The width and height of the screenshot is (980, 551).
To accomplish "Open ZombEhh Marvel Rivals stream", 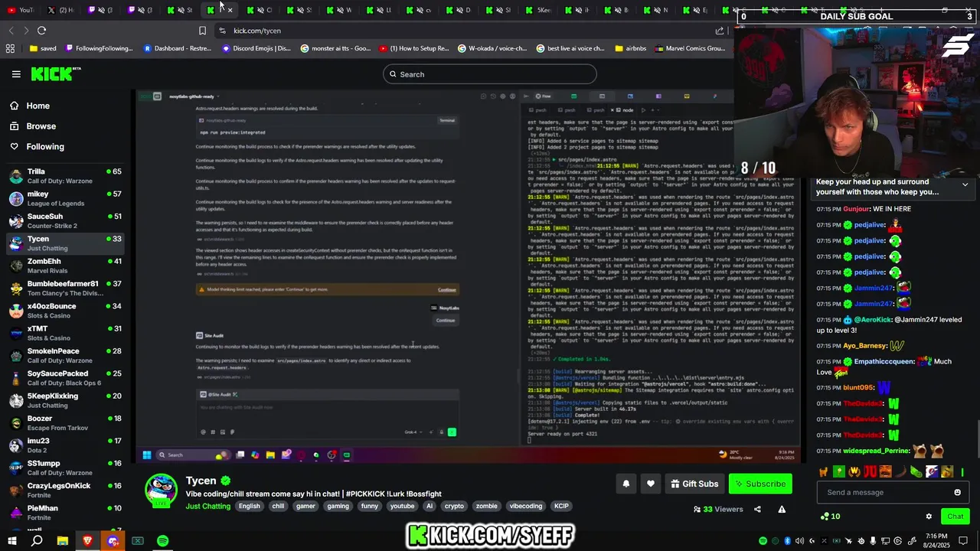I will (65, 266).
